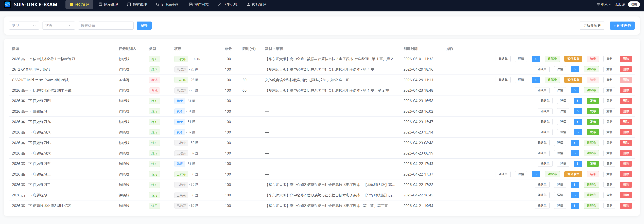Open 讲解卷历史
The image size is (644, 224).
point(592,25)
